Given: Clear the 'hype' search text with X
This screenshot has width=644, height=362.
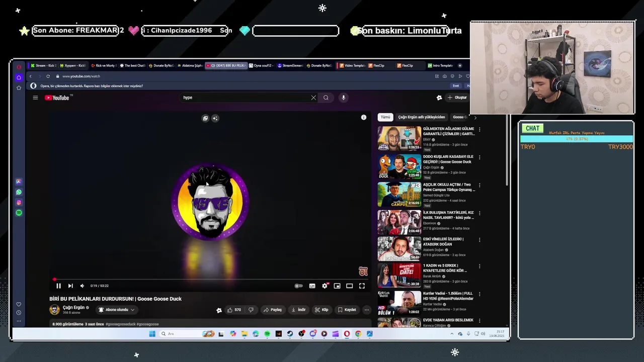Looking at the screenshot, I should [x=313, y=98].
